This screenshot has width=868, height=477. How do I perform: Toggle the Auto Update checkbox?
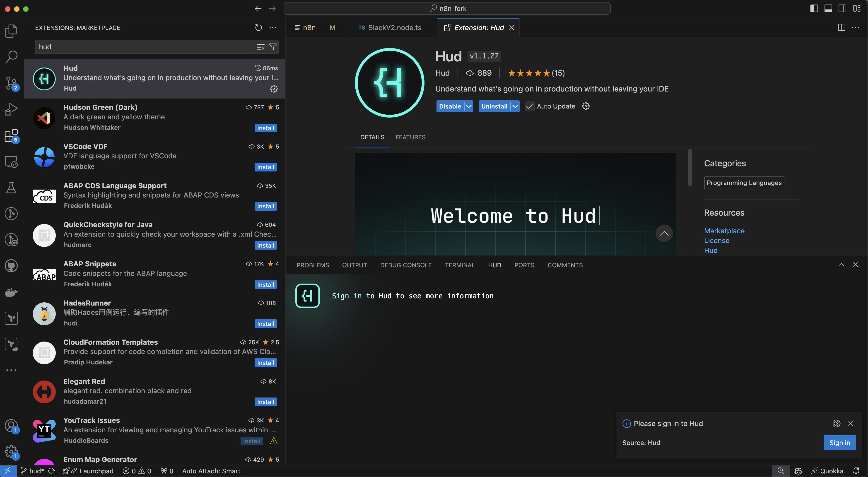(x=530, y=106)
